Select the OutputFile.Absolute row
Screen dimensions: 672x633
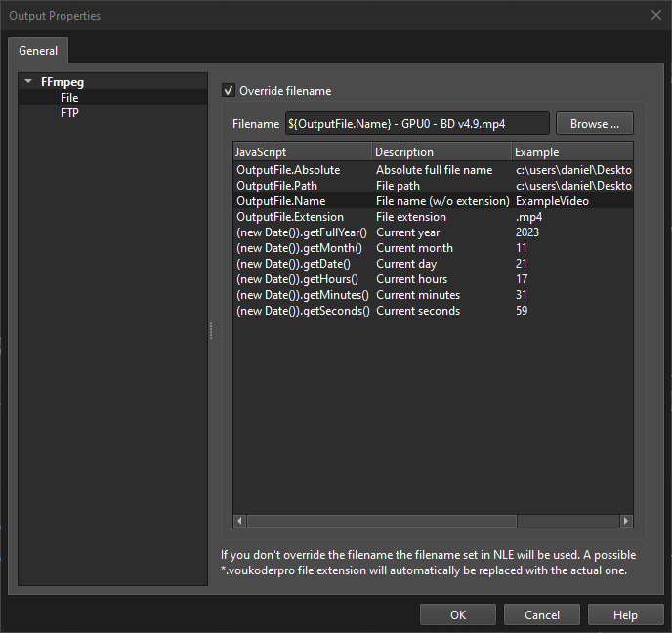tap(288, 170)
